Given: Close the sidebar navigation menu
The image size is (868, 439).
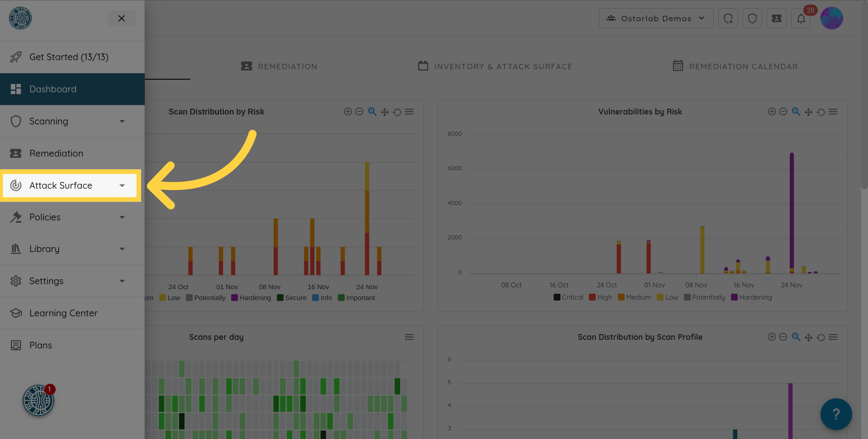Looking at the screenshot, I should point(121,19).
